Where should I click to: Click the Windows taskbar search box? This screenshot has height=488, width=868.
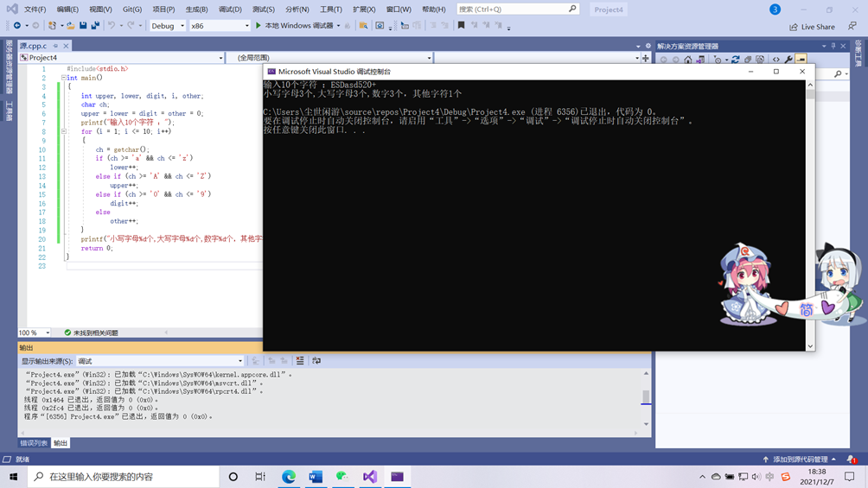pos(123,477)
